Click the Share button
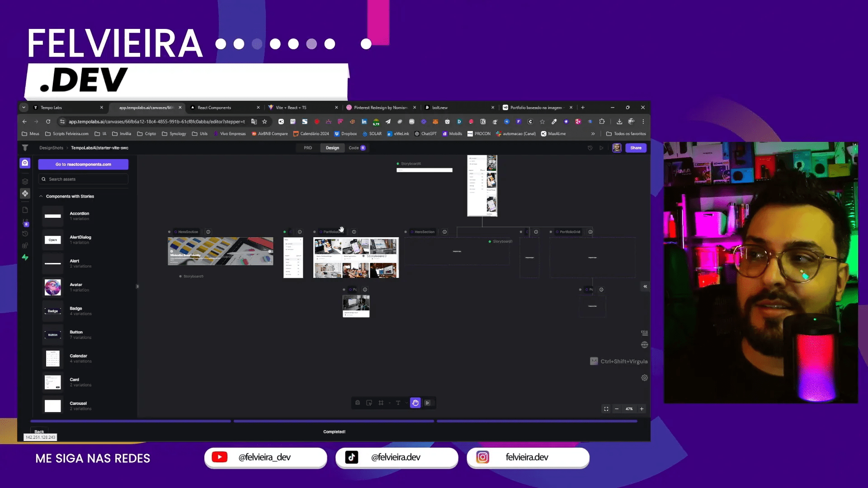Viewport: 868px width, 488px height. coord(636,148)
